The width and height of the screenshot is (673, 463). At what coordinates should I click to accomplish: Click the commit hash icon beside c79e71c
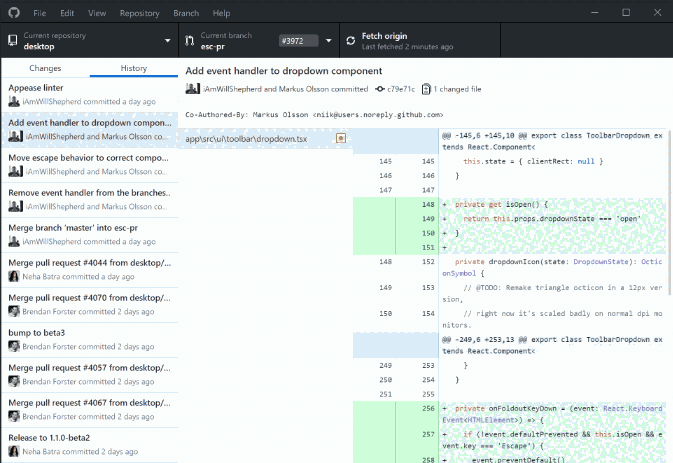point(379,89)
